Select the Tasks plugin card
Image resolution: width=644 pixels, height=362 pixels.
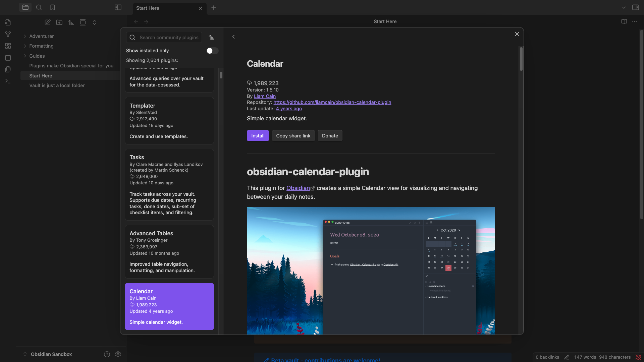click(x=169, y=185)
